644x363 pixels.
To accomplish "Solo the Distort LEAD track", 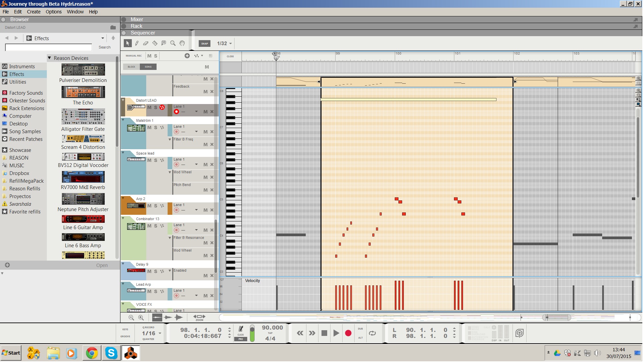I will click(156, 108).
